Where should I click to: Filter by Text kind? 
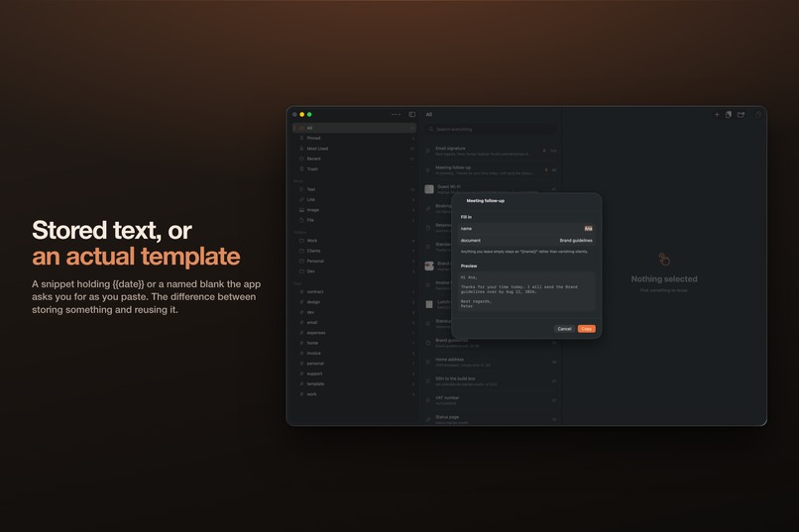[354, 189]
